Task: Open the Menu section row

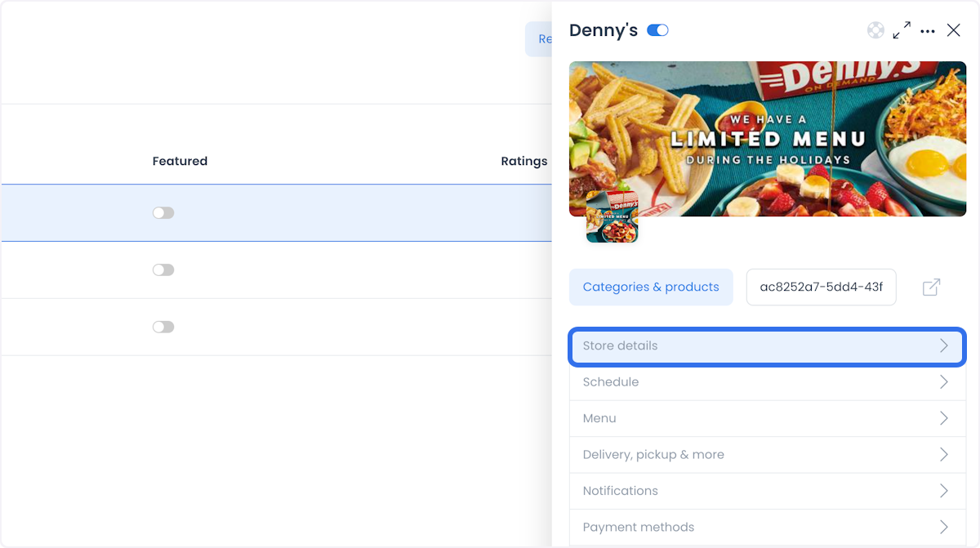Action: [768, 418]
